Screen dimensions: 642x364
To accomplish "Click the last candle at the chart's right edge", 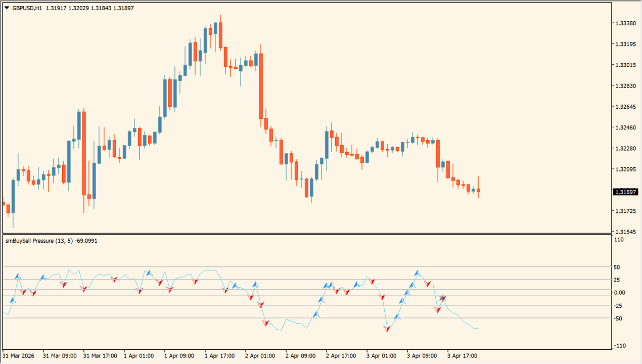I will click(x=478, y=190).
